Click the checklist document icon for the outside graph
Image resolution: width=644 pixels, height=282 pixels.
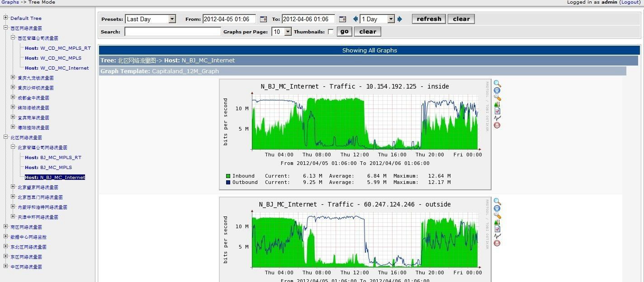tap(497, 229)
